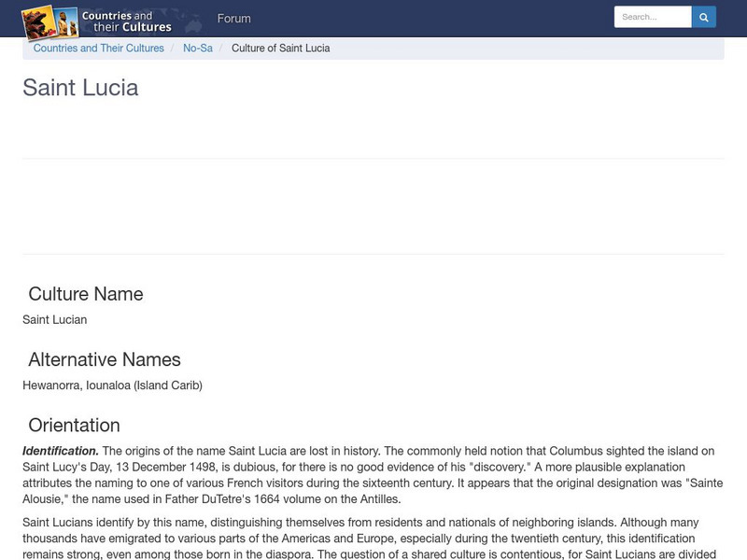
Task: Click the Saint Lucia page title
Action: [80, 89]
